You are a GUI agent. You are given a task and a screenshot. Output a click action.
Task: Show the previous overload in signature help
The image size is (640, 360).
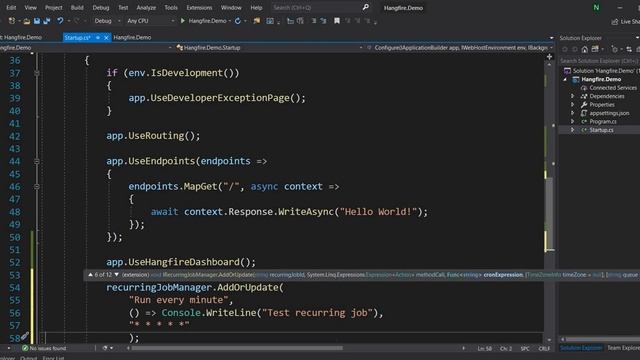pyautogui.click(x=90, y=275)
